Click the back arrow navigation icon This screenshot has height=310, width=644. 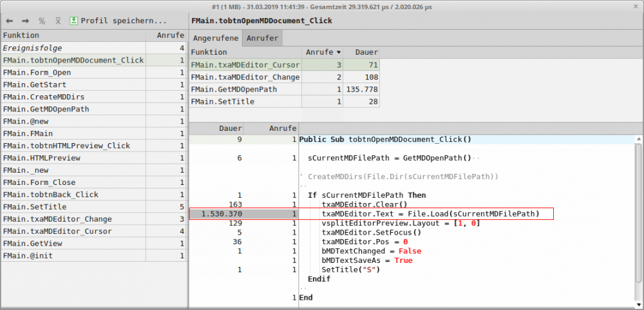pos(10,21)
